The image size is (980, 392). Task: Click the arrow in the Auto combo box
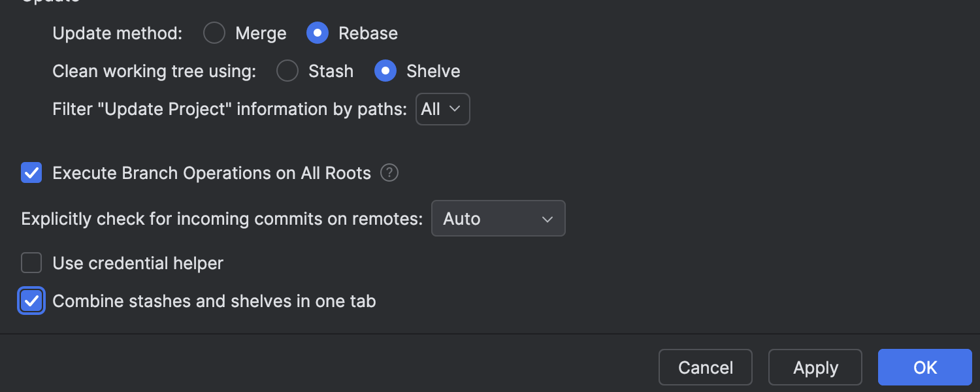(x=547, y=219)
